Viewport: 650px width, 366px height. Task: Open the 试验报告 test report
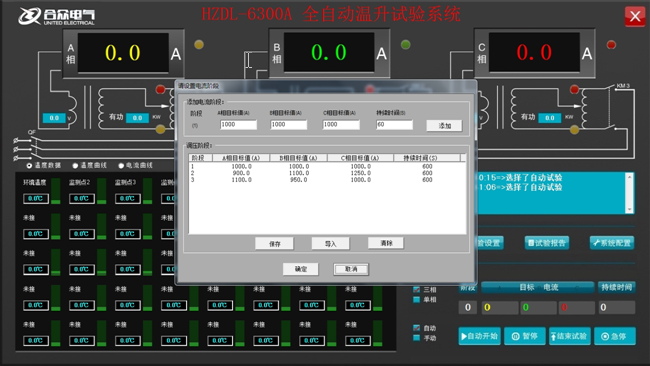click(x=547, y=243)
